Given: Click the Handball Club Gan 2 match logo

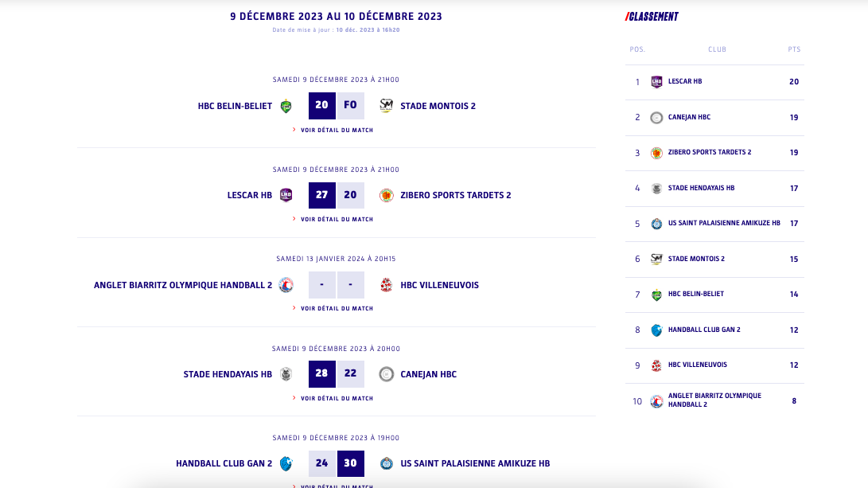Looking at the screenshot, I should pos(286,463).
